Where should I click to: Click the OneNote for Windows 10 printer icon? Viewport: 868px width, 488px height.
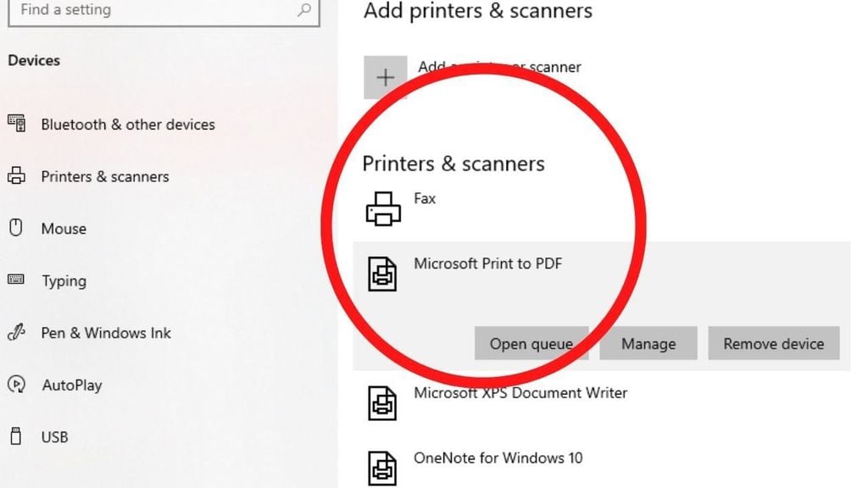pos(382,468)
